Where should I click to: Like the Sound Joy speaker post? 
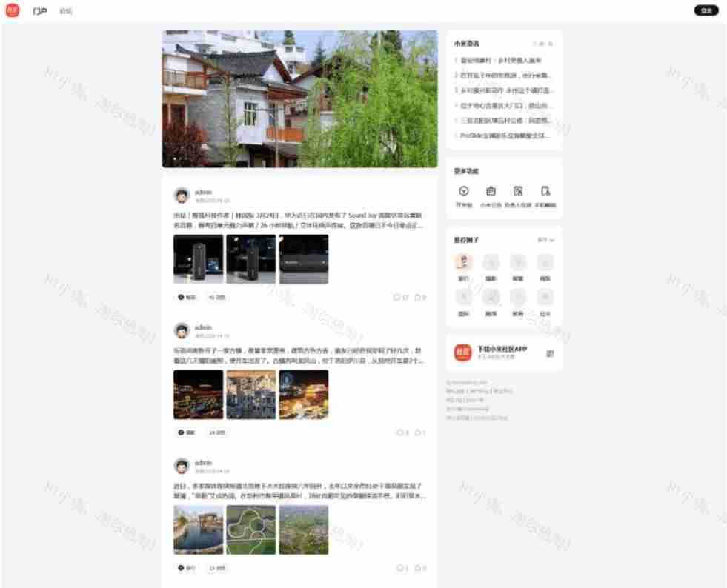[x=417, y=298]
